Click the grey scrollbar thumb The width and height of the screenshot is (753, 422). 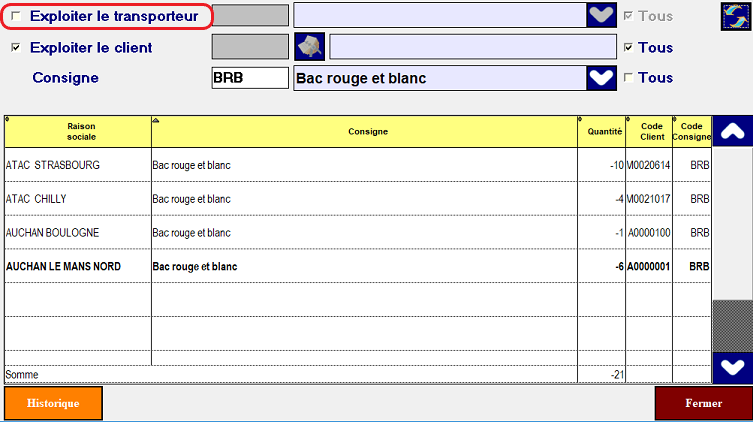pos(732,325)
